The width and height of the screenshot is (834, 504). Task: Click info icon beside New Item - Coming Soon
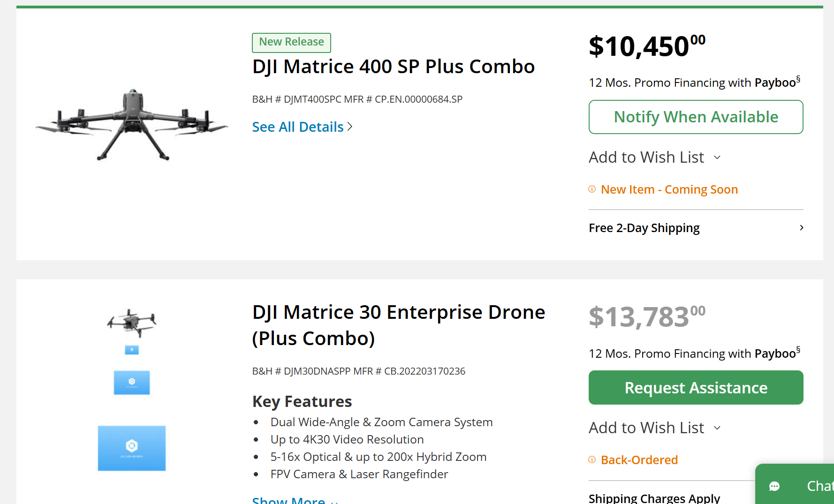592,189
